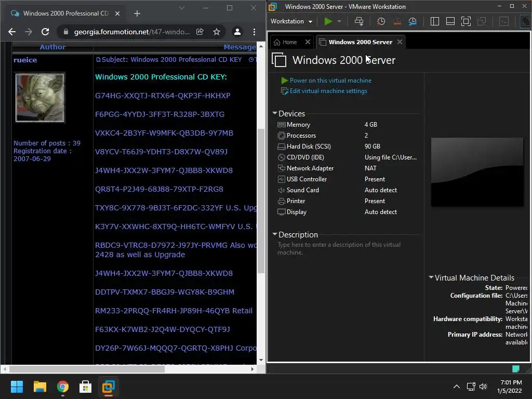
Task: Click the green Power On play button in VMware toolbar
Action: coord(328,21)
